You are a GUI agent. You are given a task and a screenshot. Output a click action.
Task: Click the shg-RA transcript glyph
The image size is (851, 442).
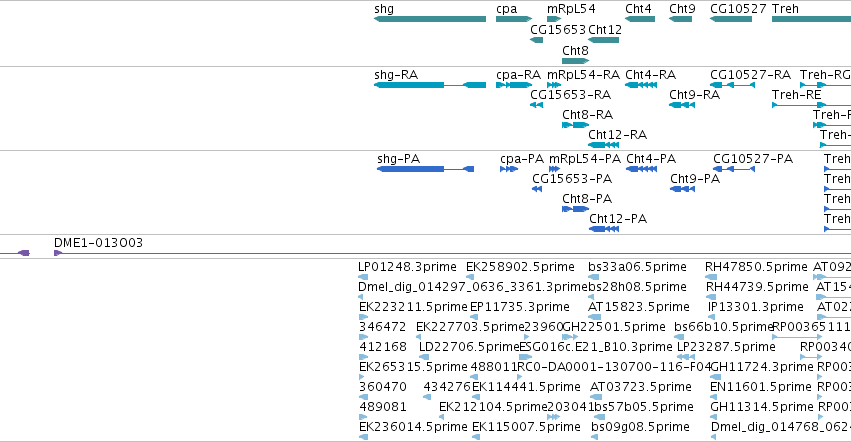tap(430, 85)
